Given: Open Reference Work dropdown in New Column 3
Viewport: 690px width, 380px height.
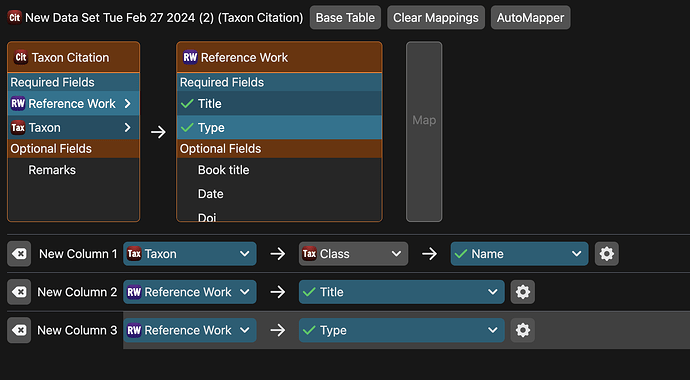Looking at the screenshot, I should [190, 330].
